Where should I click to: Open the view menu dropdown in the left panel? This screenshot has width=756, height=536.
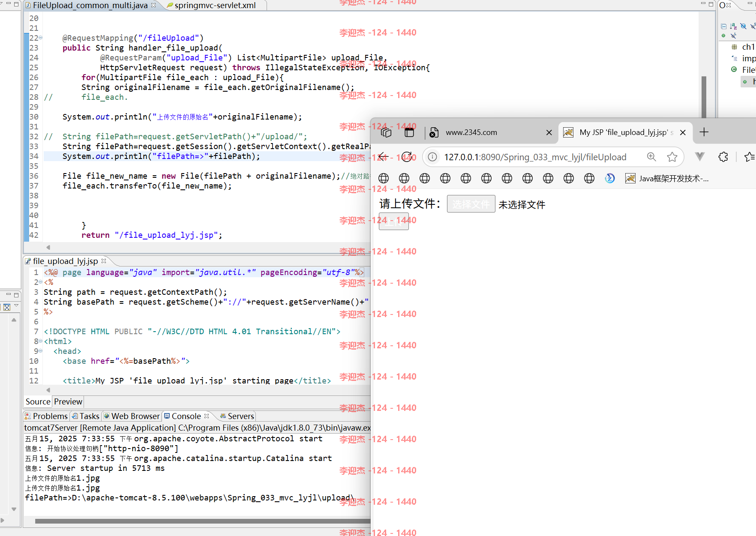16,305
